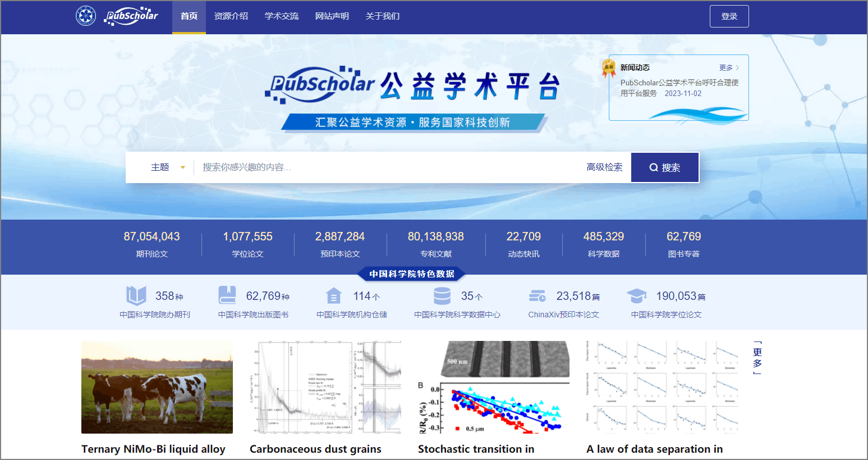The image size is (868, 460).
Task: Open the 中国科学院机构仓储 link
Action: (352, 315)
